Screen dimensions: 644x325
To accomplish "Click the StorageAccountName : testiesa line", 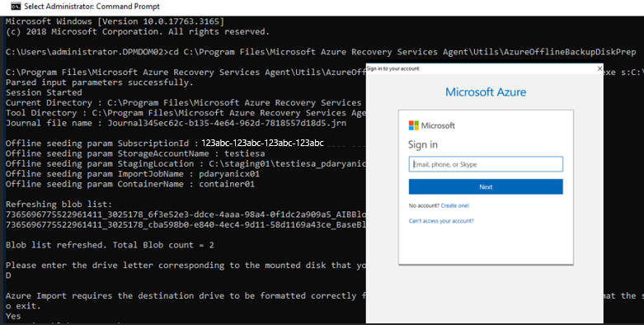I will point(135,153).
